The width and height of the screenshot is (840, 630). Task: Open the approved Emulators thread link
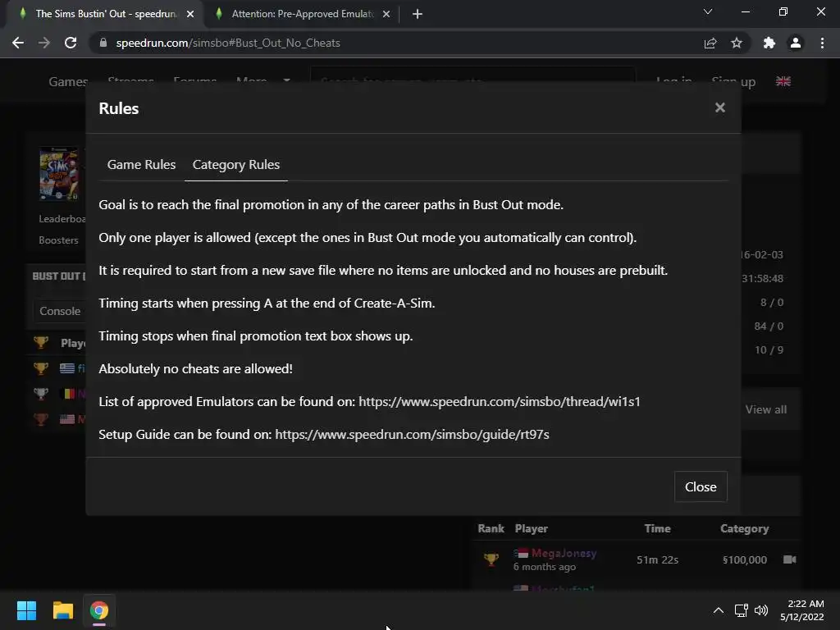pos(499,401)
